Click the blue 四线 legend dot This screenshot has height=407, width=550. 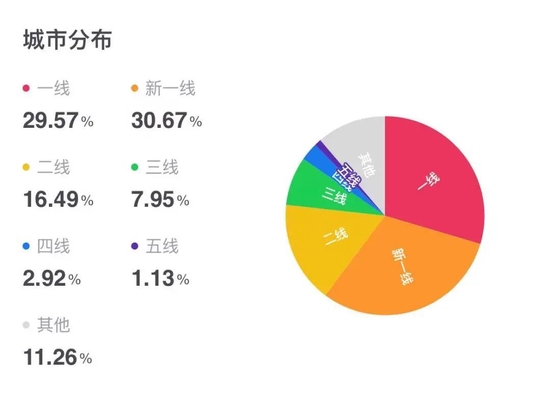point(26,246)
